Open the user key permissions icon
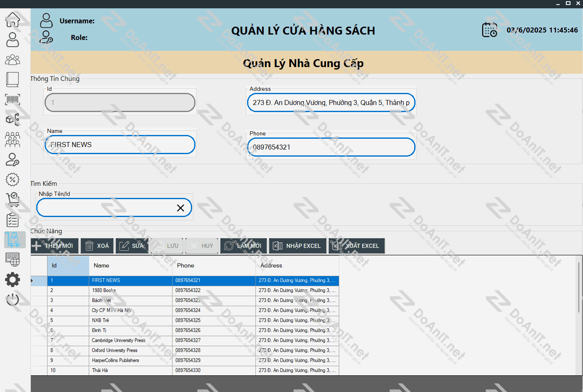Image resolution: width=583 pixels, height=392 pixels. 13,160
